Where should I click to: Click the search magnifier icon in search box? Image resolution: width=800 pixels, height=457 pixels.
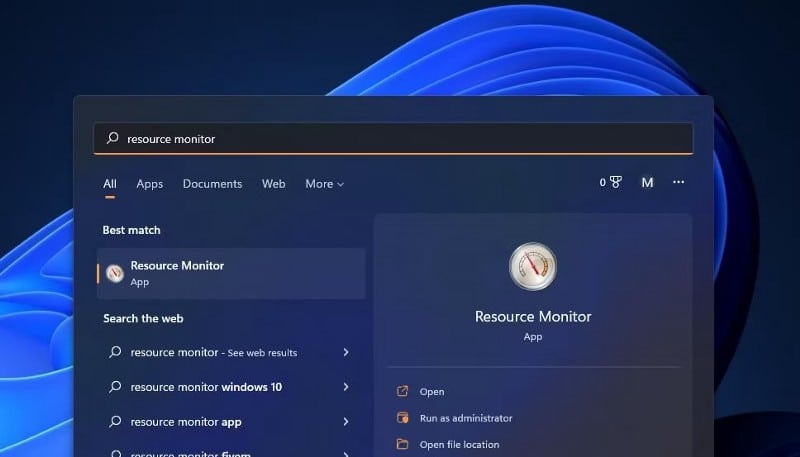pyautogui.click(x=113, y=138)
